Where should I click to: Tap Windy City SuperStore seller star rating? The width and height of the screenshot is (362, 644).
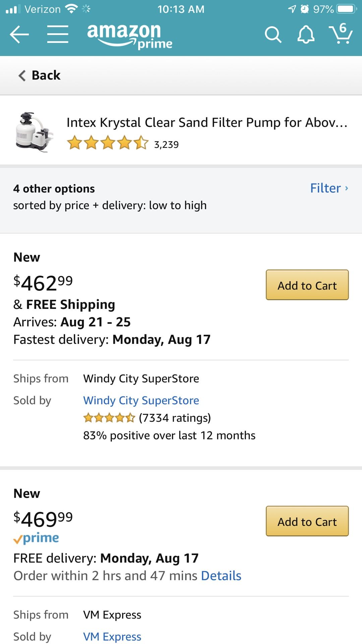[109, 418]
